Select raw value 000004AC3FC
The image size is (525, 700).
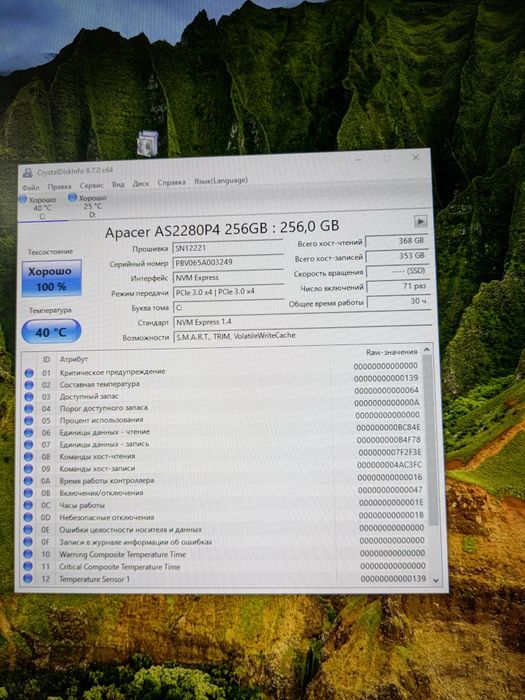click(390, 465)
